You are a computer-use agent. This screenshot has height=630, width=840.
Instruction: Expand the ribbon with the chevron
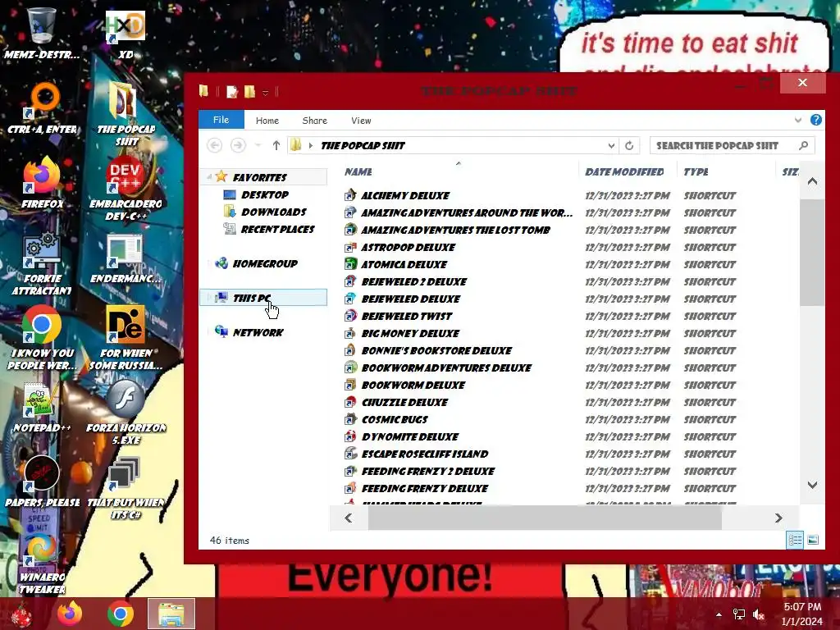798,120
